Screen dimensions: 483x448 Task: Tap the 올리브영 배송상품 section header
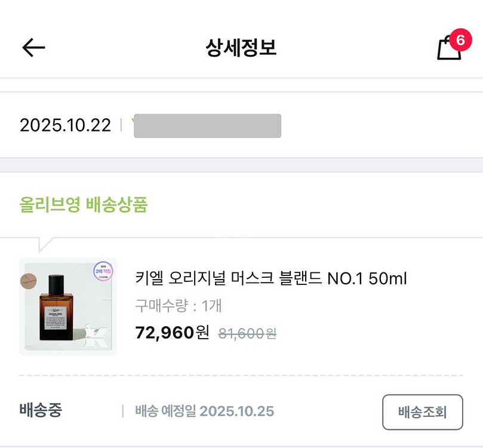[x=84, y=205]
